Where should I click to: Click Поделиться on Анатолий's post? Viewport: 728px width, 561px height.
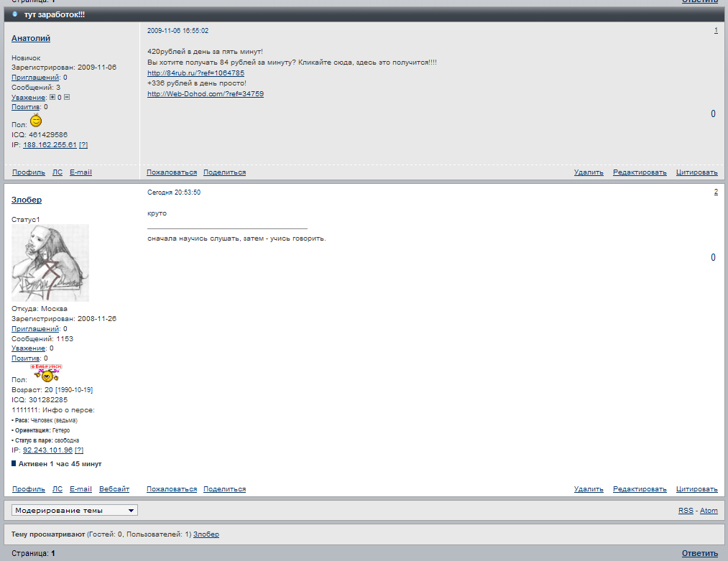tap(225, 172)
